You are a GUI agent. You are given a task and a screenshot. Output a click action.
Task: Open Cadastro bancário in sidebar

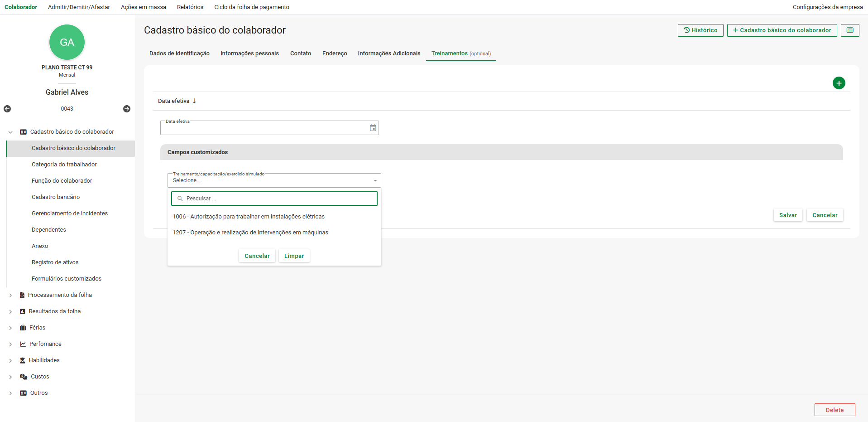pos(56,197)
